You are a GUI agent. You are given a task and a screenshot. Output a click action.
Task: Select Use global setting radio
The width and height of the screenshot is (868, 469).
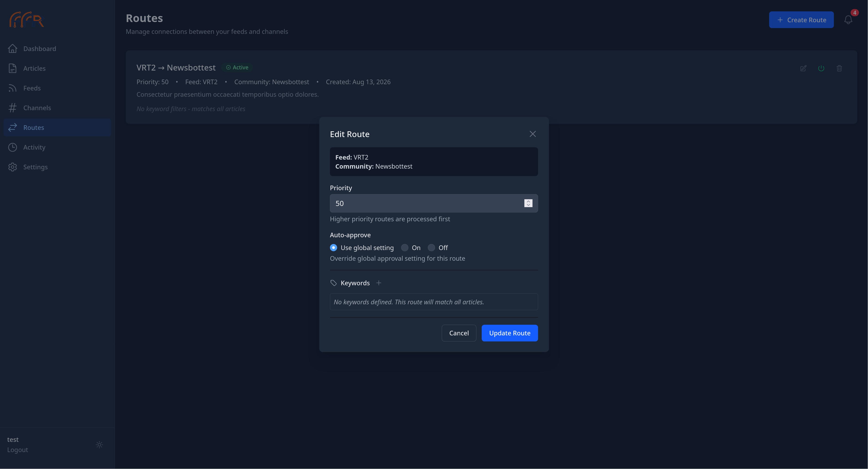[334, 248]
